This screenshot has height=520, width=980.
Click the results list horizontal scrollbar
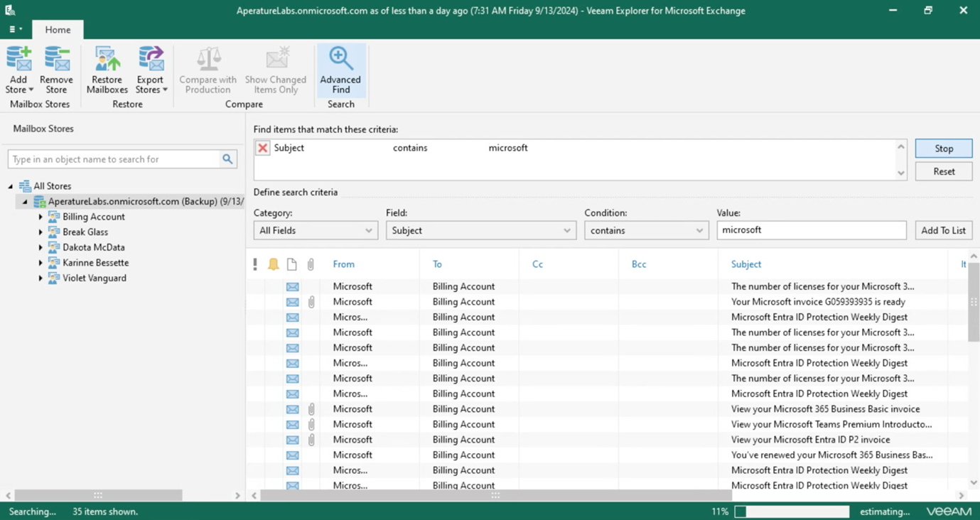point(496,495)
